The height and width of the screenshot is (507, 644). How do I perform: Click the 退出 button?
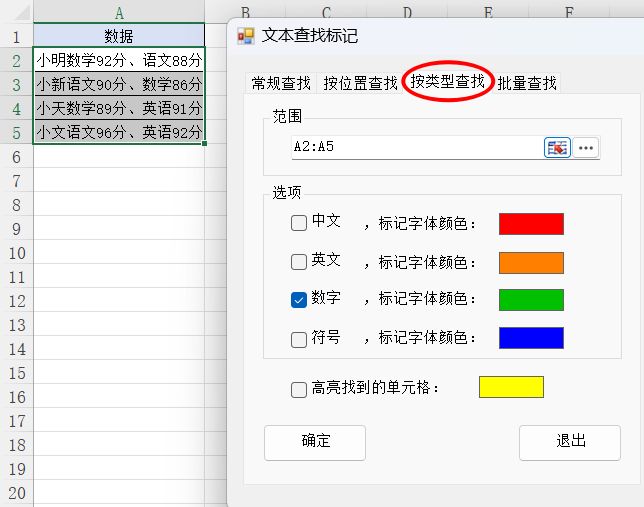coord(570,442)
